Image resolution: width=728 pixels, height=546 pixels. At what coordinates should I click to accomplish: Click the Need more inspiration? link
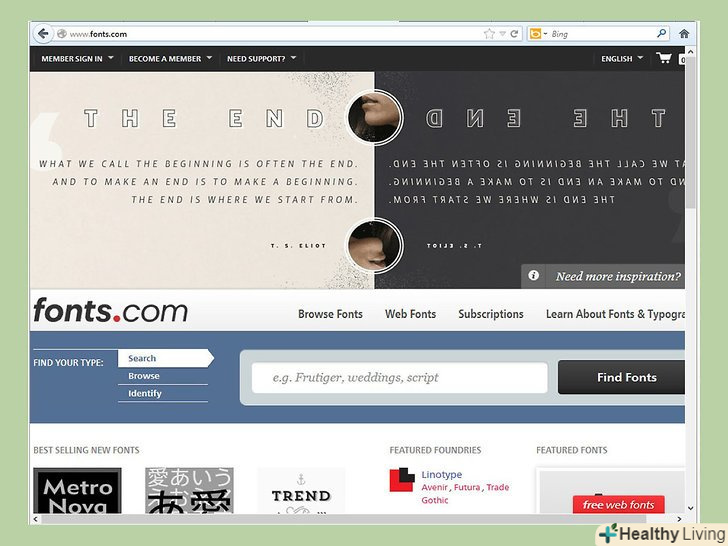point(618,276)
